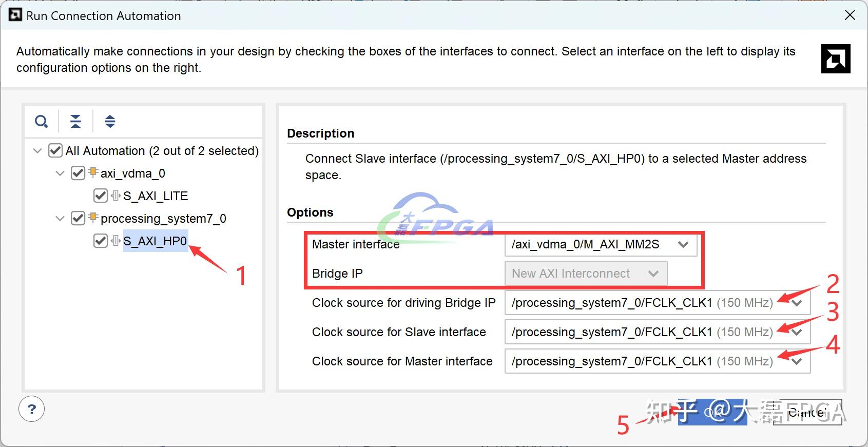Click the processing_system7_0 block icon

93,218
